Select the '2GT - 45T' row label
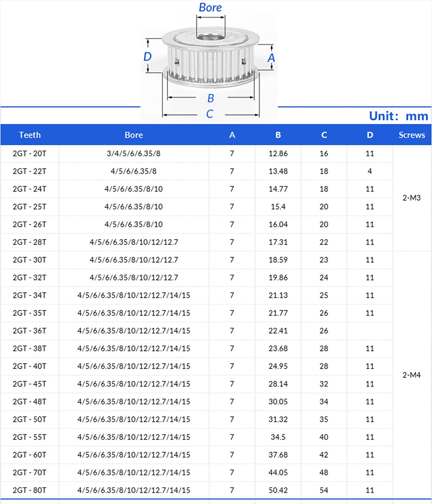 [30, 384]
